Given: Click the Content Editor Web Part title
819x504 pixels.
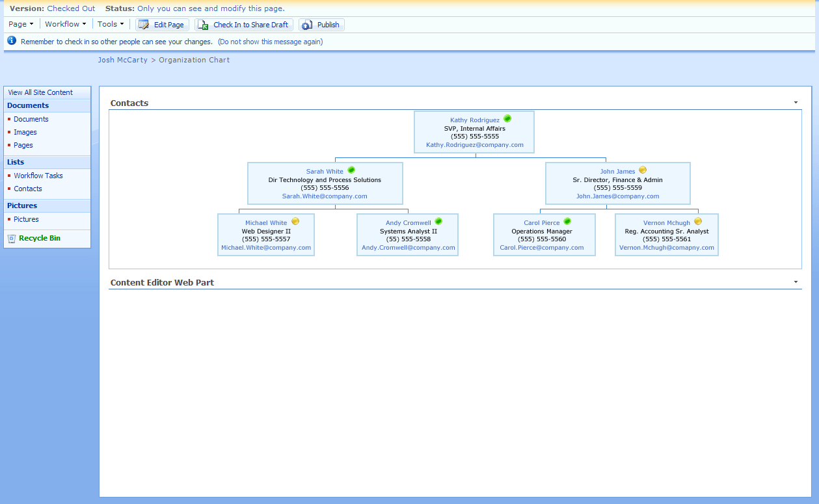Looking at the screenshot, I should (162, 282).
